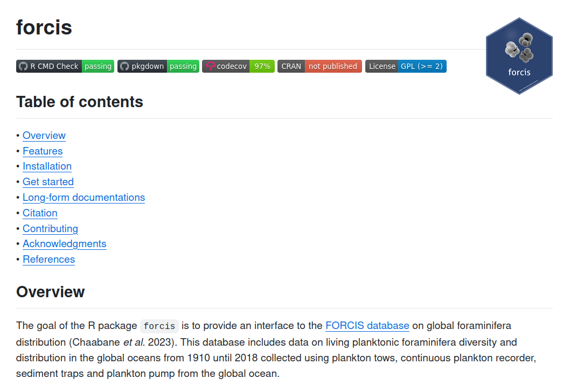Open the pkgdown passing badge

click(158, 66)
